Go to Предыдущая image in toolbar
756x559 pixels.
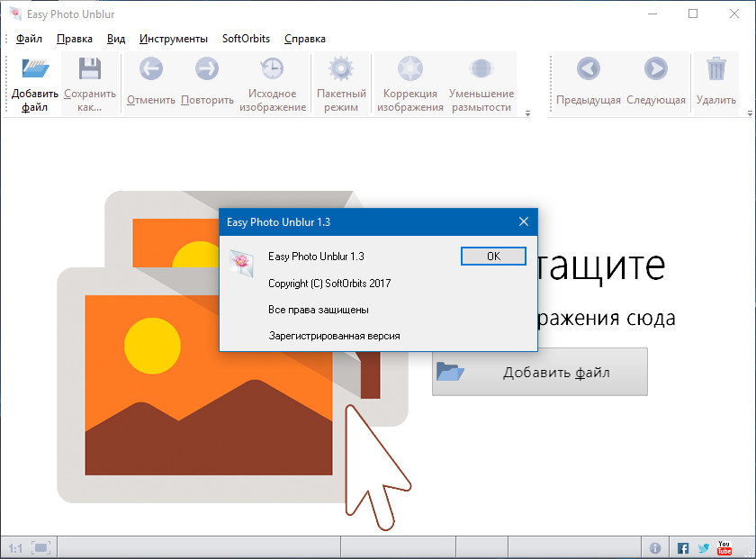(589, 69)
